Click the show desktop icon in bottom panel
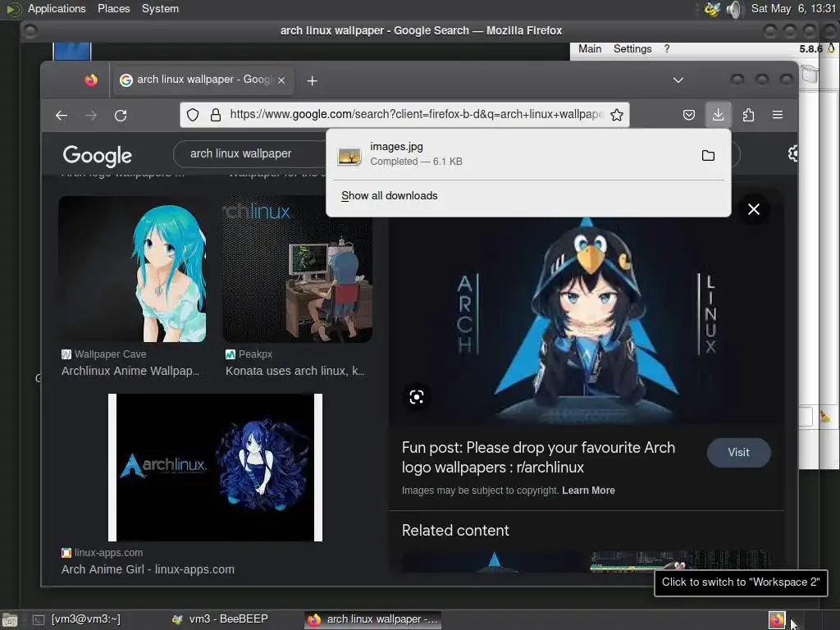840x630 pixels. [x=10, y=620]
